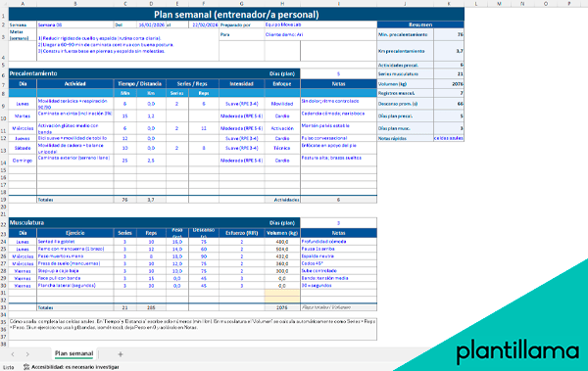The height and width of the screenshot is (371, 588).
Task: Select Peso muerto rumano exercise cell
Action: pos(75,256)
